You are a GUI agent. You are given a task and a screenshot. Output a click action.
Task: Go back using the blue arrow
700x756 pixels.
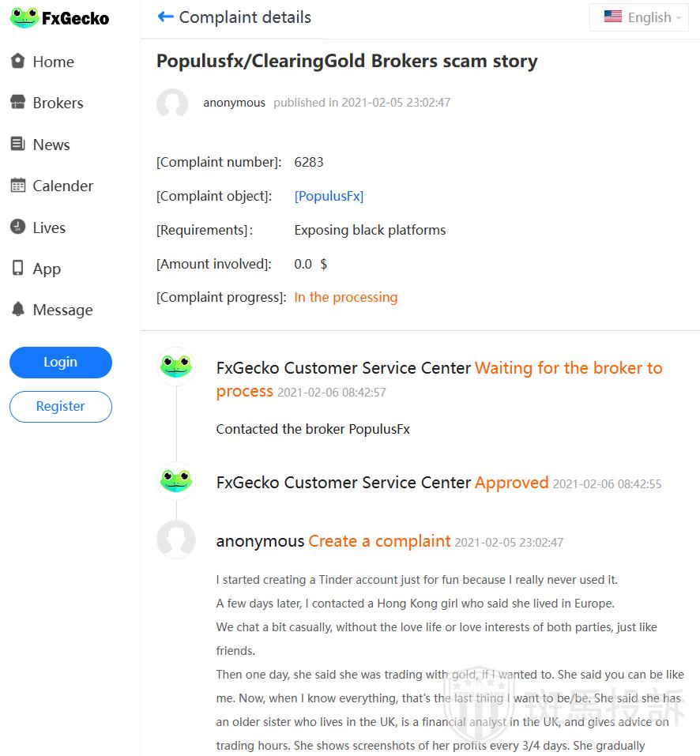pos(165,17)
